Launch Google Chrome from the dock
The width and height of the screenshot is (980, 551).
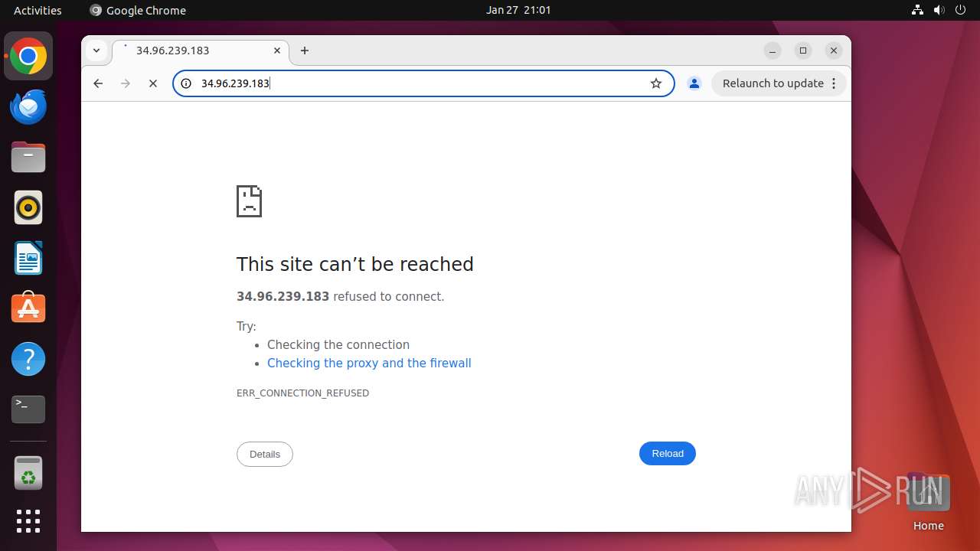[28, 56]
